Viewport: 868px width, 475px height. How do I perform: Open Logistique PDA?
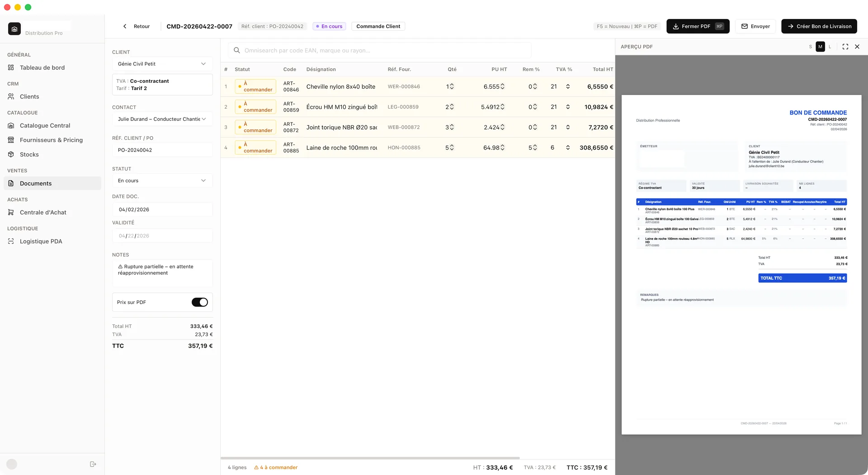[41, 241]
